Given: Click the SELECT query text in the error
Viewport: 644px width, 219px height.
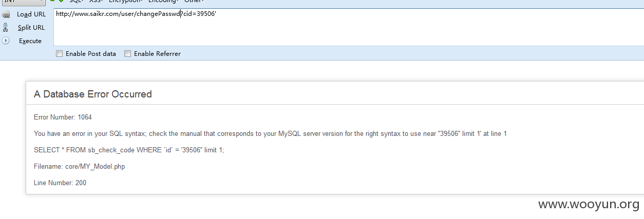Looking at the screenshot, I should pyautogui.click(x=129, y=150).
